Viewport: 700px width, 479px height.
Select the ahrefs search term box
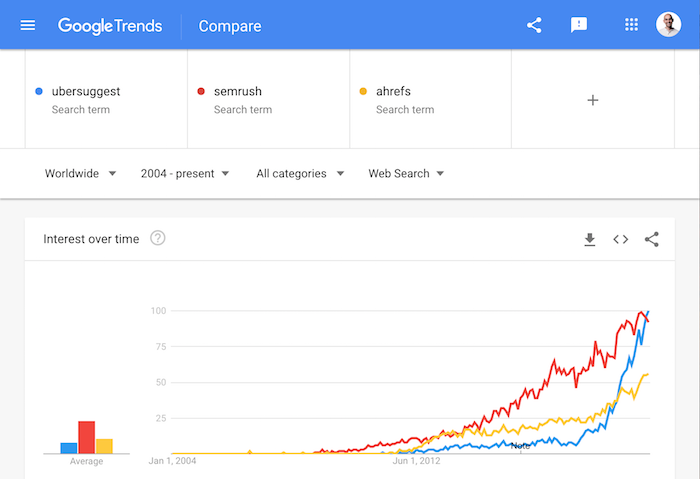[x=431, y=99]
